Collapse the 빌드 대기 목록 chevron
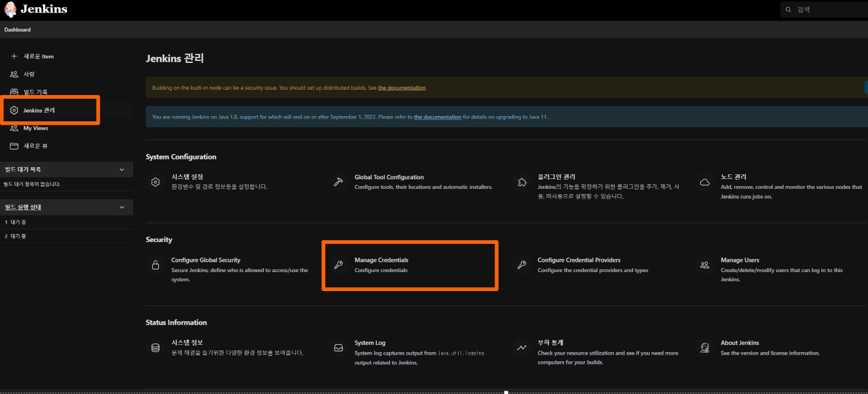This screenshot has height=394, width=868. pyautogui.click(x=122, y=170)
